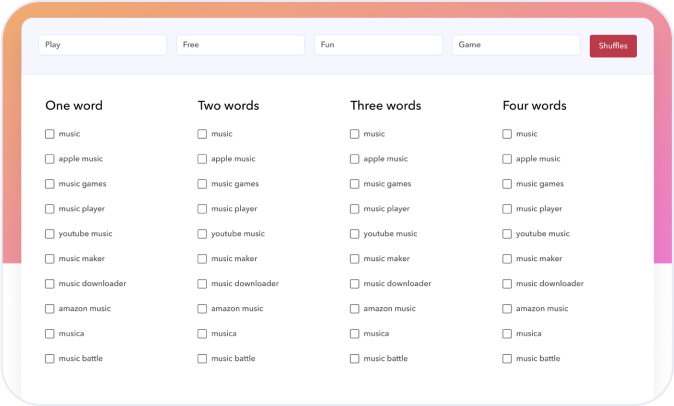Tick 'music battle' under One word
Image resolution: width=674 pixels, height=406 pixels.
click(x=50, y=359)
